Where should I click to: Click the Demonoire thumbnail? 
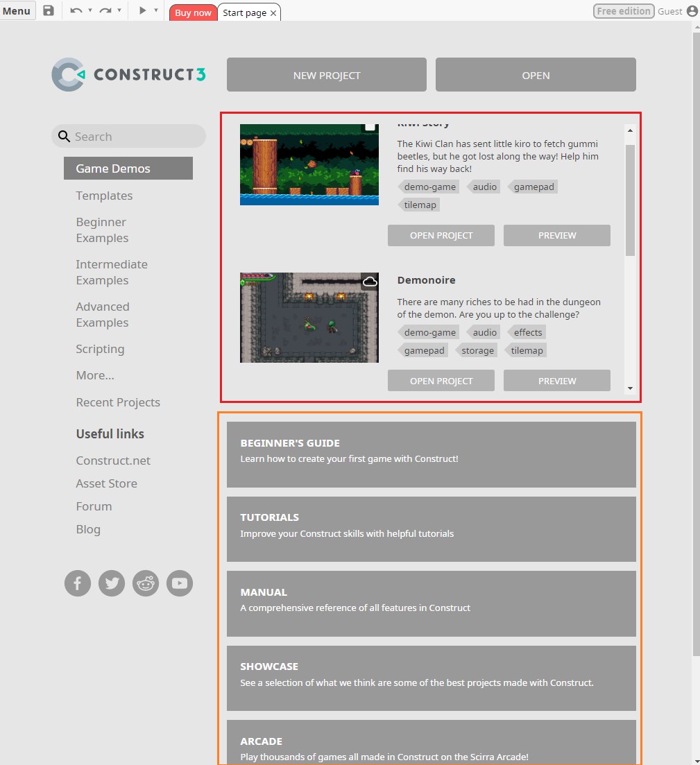tap(309, 318)
